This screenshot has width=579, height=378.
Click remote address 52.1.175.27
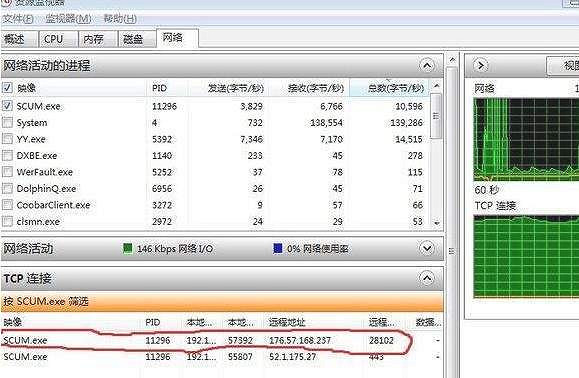pyautogui.click(x=292, y=357)
